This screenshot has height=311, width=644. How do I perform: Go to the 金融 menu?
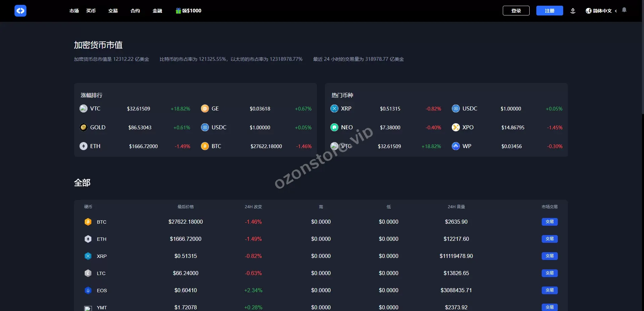pos(157,11)
